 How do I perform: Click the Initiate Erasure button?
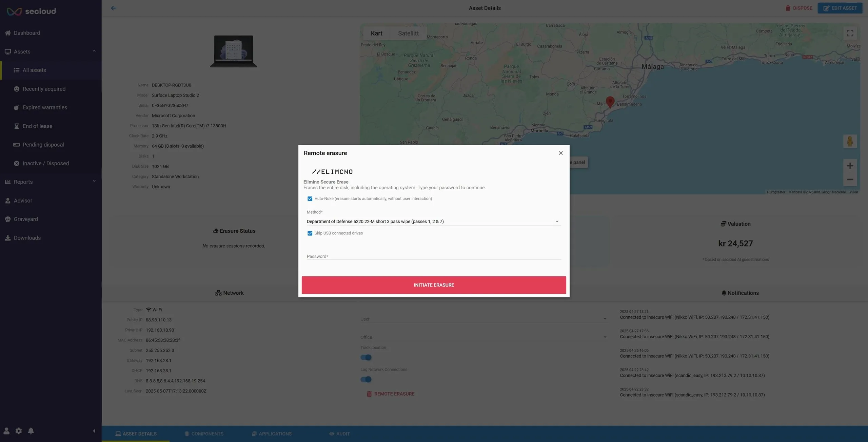point(434,285)
